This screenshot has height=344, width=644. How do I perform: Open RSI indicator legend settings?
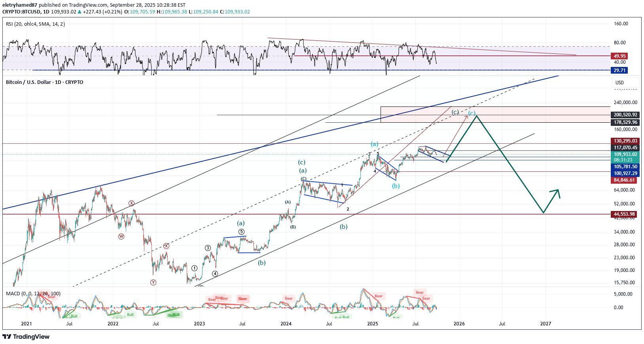click(36, 24)
